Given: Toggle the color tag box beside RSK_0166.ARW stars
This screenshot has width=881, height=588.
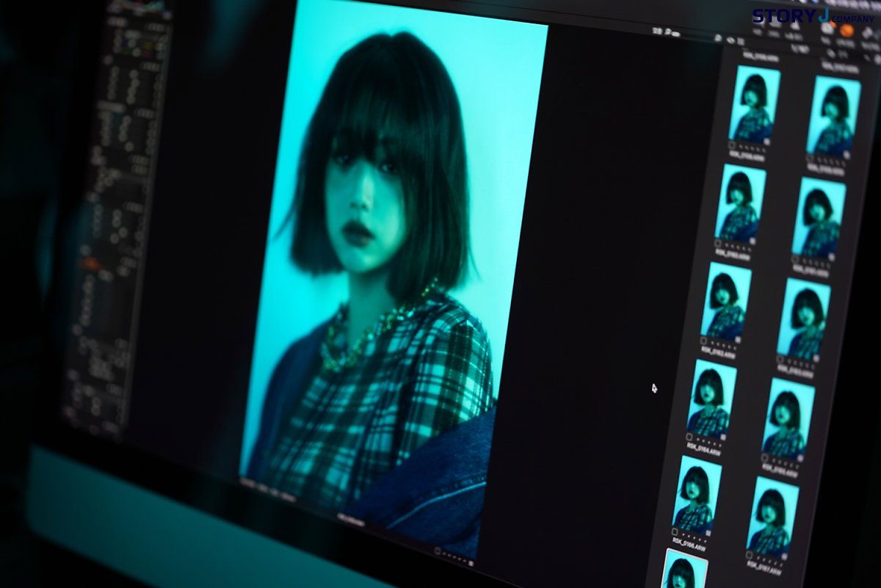Looking at the screenshot, I should [675, 531].
